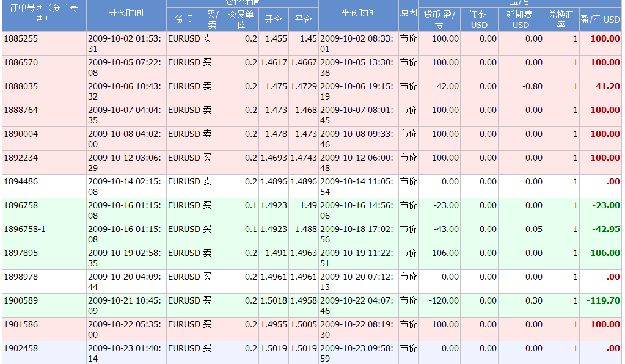Image resolution: width=625 pixels, height=364 pixels.
Task: Click the -42.95 loss value
Action: pos(606,230)
